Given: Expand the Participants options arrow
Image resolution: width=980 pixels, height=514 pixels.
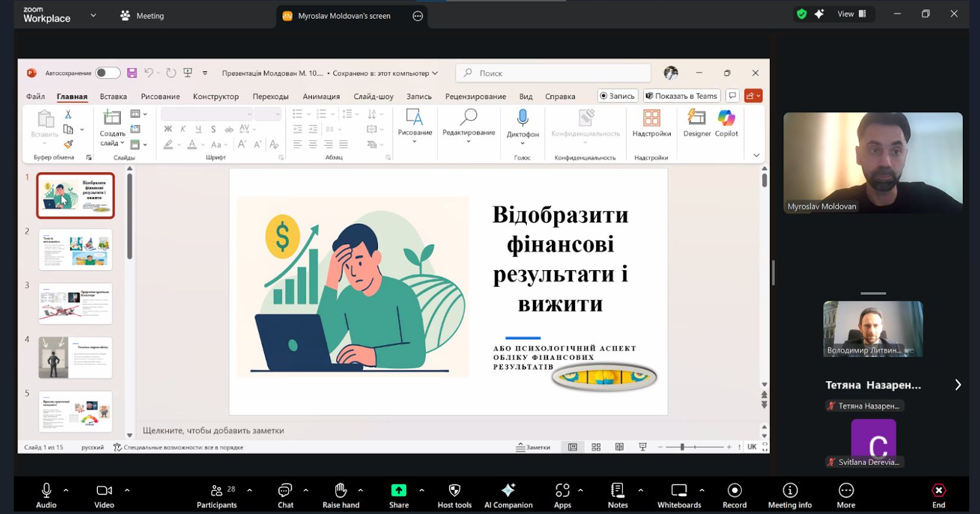Looking at the screenshot, I should point(250,490).
